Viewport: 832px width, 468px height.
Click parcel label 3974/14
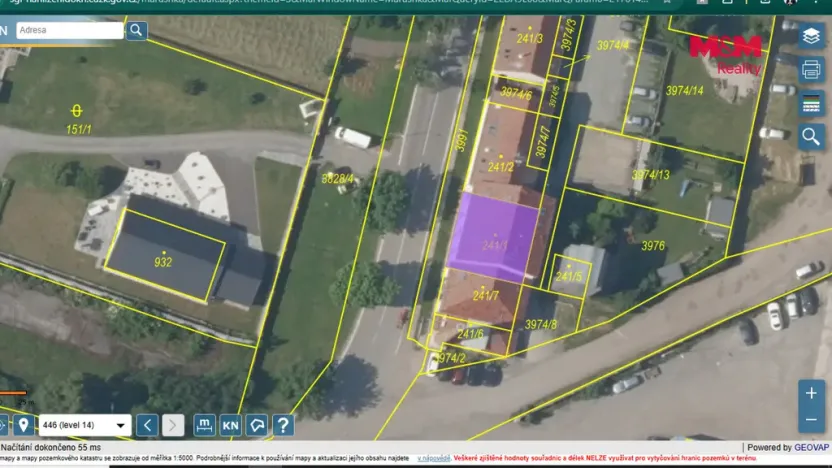tap(684, 91)
